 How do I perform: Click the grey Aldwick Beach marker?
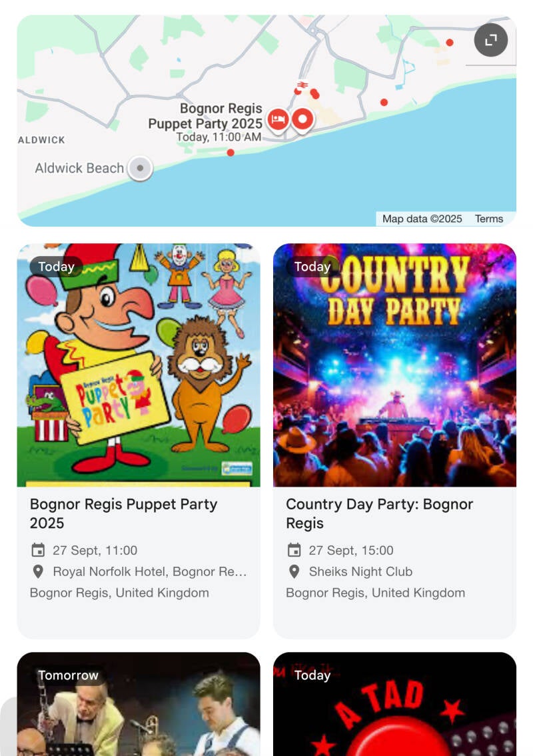pos(140,168)
